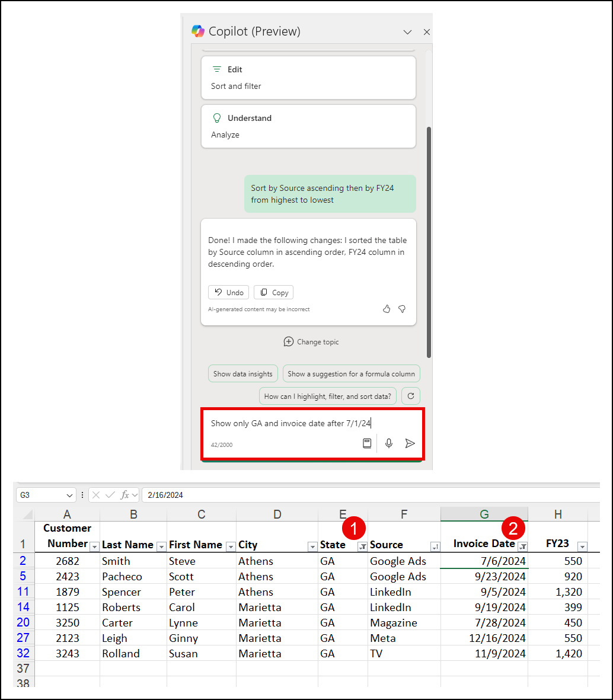Open the Source column filter dropdown
Viewport: 613px width, 700px height.
pyautogui.click(x=436, y=546)
